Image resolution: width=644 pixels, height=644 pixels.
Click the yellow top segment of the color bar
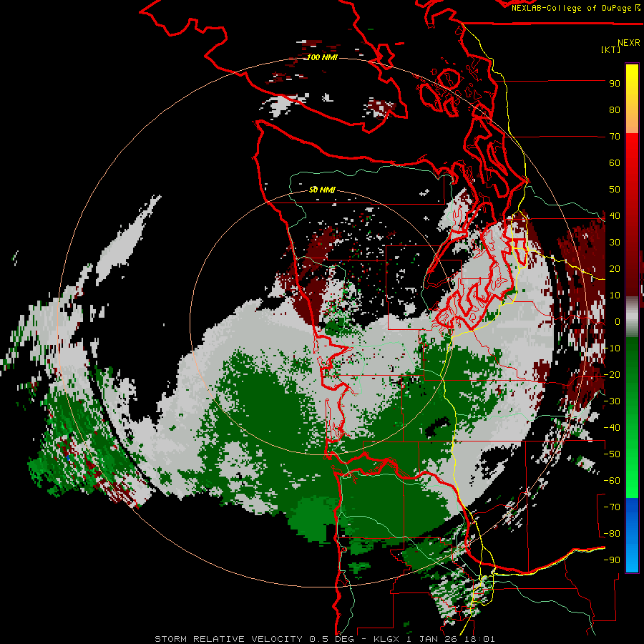[632, 99]
